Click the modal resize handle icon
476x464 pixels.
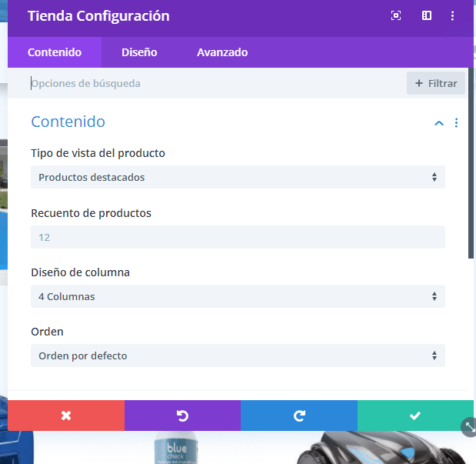pos(470,427)
